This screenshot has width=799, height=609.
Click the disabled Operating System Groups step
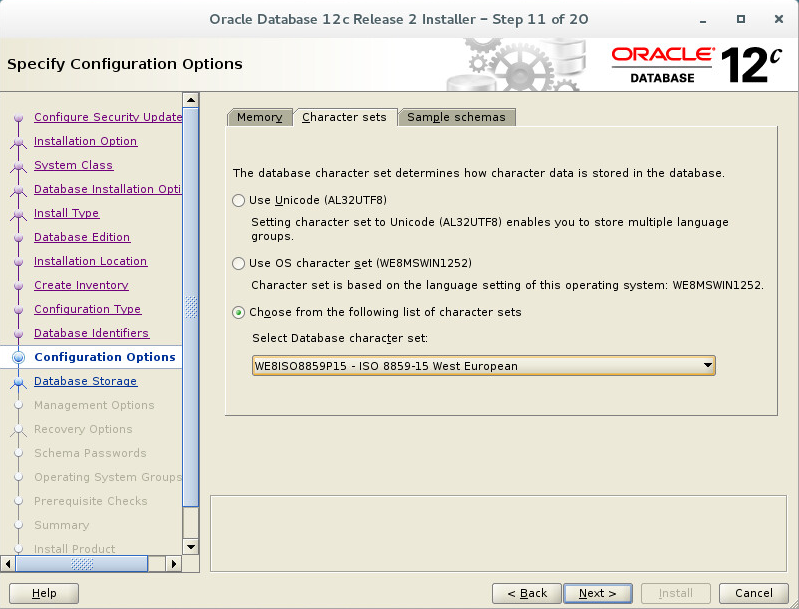tap(108, 477)
